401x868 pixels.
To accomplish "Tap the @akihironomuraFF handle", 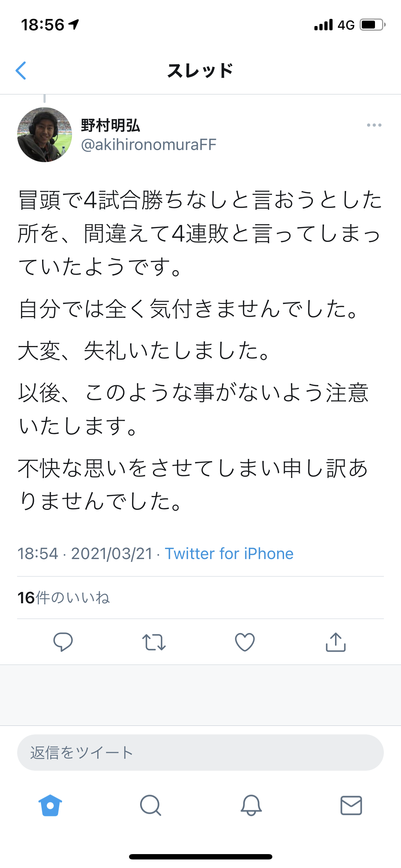I will [x=149, y=145].
